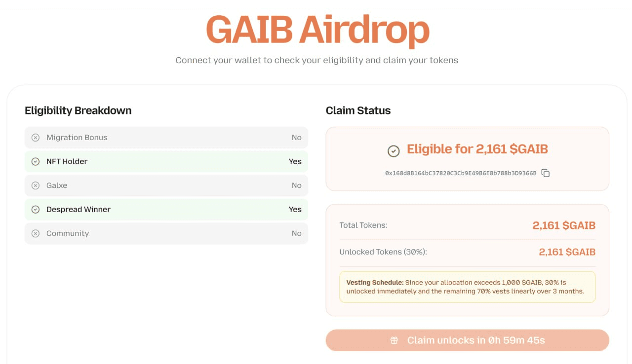
Task: Toggle the NFT Holder eligibility row
Action: (x=166, y=161)
